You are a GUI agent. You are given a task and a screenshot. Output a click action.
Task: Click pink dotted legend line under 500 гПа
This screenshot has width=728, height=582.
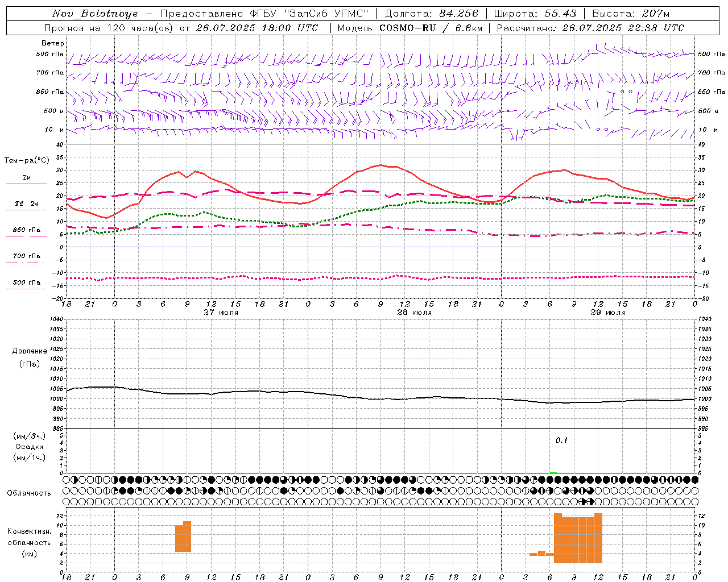coord(25,289)
